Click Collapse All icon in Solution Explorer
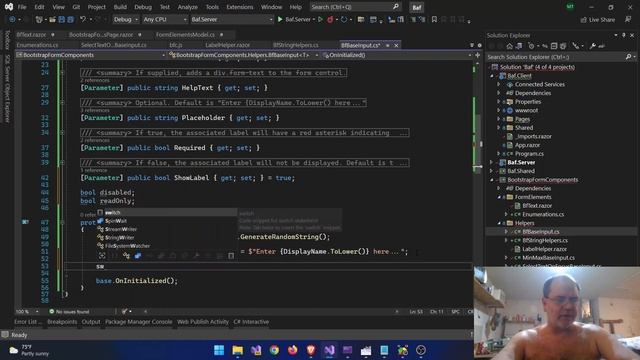This screenshot has height=360, width=640. coord(554,46)
